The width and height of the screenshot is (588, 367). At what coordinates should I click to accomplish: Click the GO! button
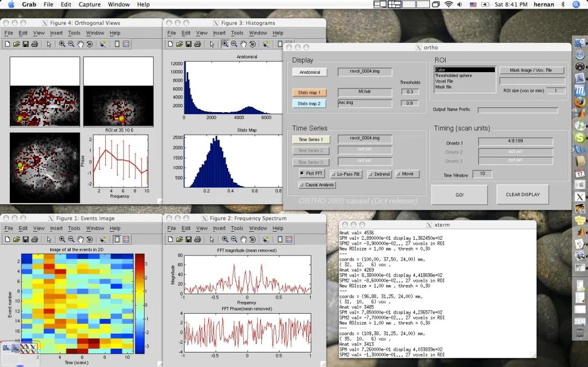460,195
